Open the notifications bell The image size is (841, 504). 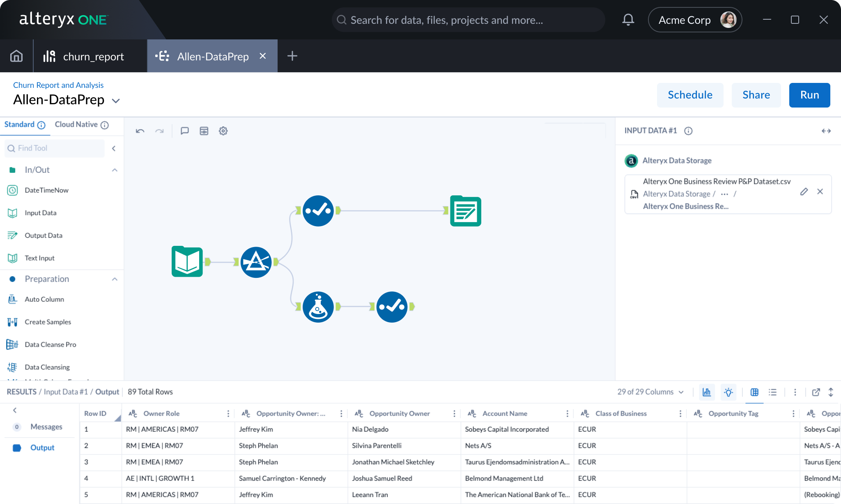click(628, 20)
